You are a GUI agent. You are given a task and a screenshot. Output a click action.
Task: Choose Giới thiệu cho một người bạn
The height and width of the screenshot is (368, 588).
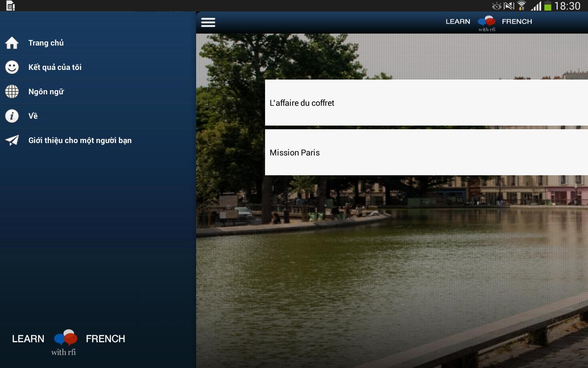[x=98, y=140]
